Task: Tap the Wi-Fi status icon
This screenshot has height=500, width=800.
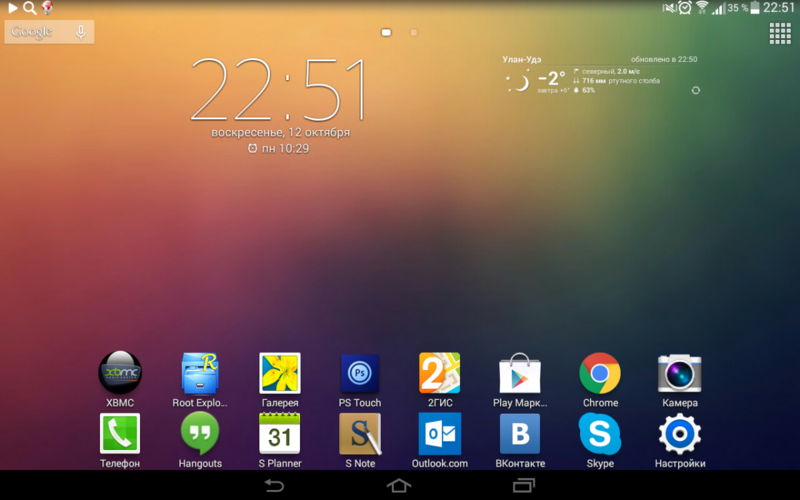Action: (702, 8)
